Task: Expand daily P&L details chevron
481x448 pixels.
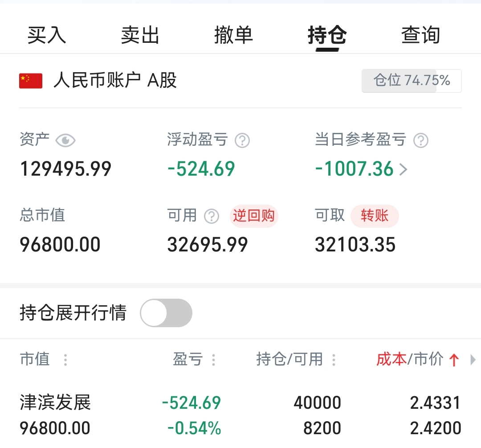Action: pyautogui.click(x=404, y=169)
